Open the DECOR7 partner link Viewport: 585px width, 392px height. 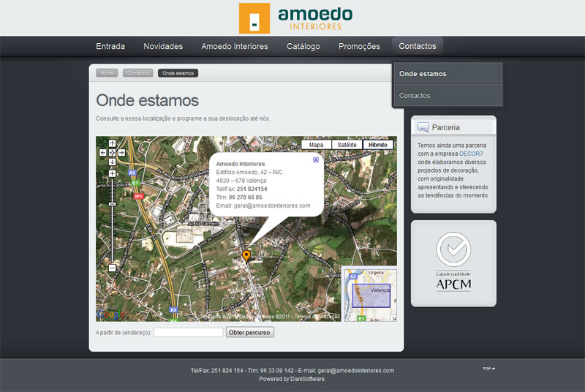pos(471,154)
